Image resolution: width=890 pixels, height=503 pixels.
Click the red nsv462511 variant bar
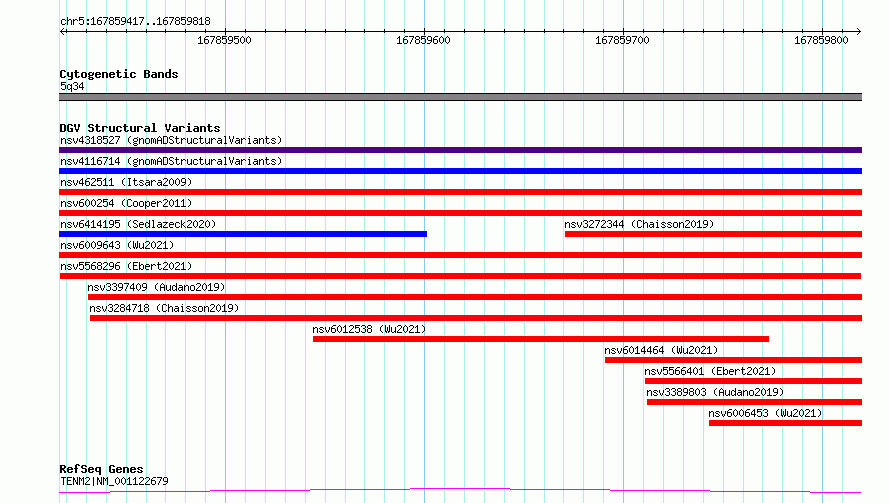(x=460, y=192)
